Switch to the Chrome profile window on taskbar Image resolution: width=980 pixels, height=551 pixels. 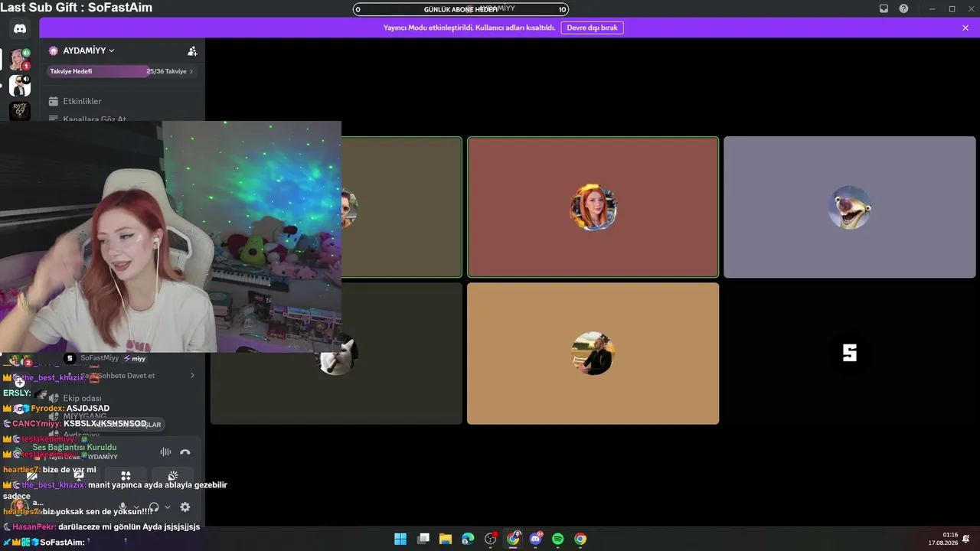(x=513, y=539)
